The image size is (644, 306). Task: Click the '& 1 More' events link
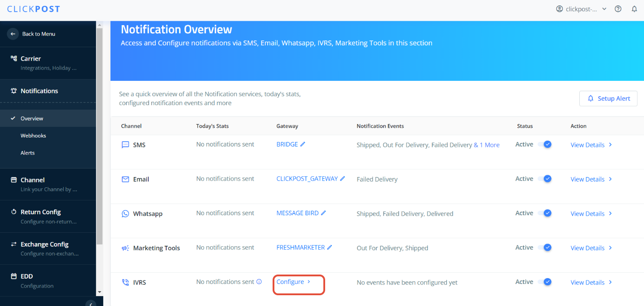pyautogui.click(x=487, y=145)
